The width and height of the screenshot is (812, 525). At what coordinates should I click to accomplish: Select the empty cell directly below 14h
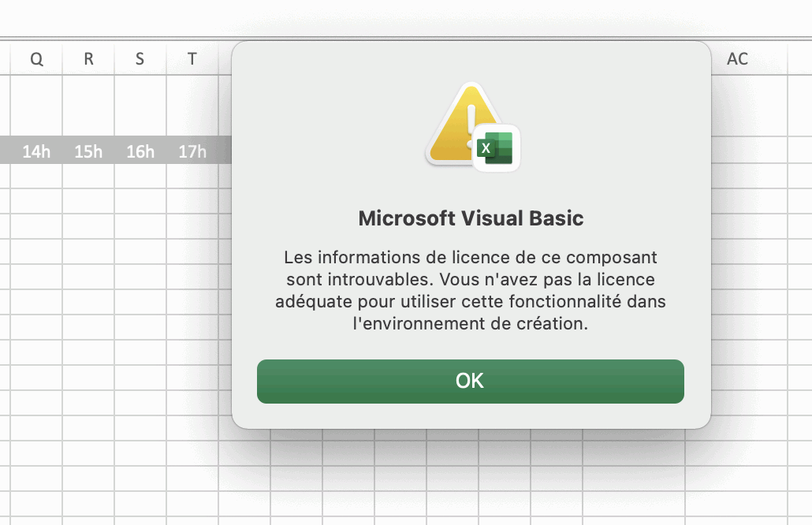point(36,176)
